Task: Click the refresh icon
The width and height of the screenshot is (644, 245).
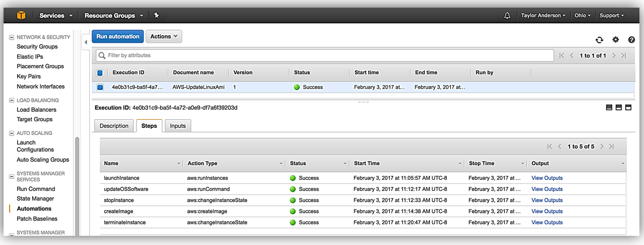Action: coord(599,40)
